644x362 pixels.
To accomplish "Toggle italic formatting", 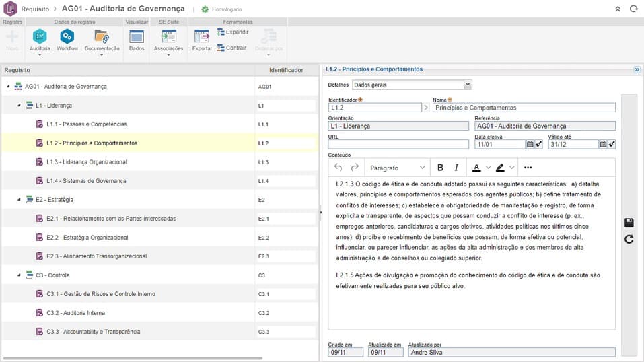I will pyautogui.click(x=456, y=168).
